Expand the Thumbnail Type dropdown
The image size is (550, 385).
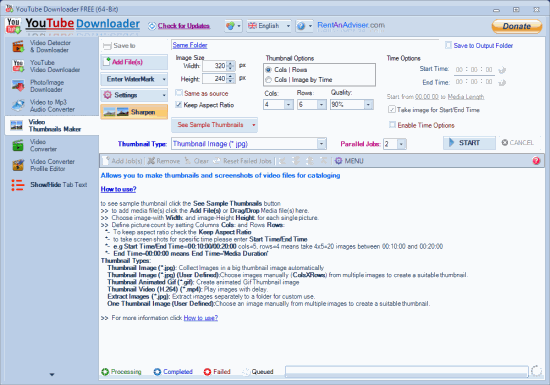[x=322, y=144]
